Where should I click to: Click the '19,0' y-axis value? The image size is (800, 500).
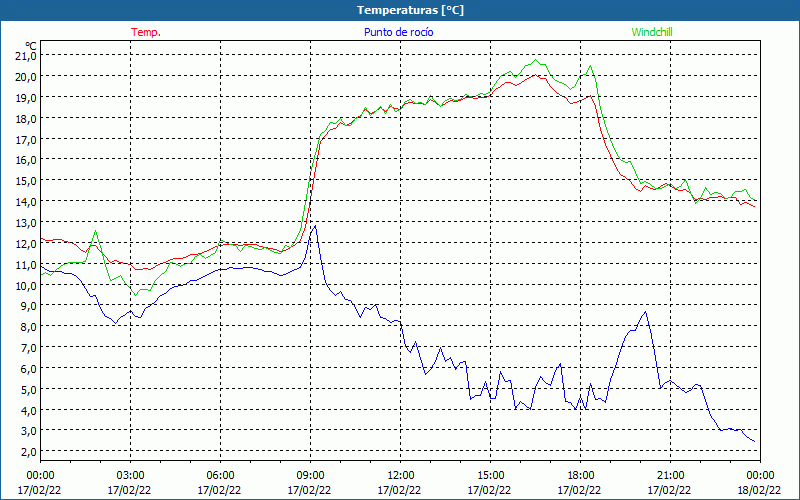[x=27, y=97]
